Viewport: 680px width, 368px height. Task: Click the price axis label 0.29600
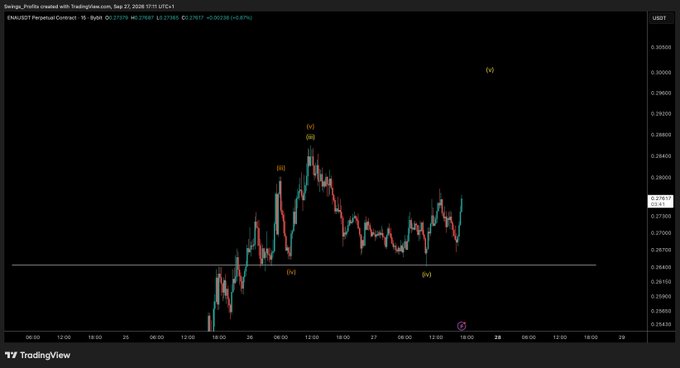661,93
